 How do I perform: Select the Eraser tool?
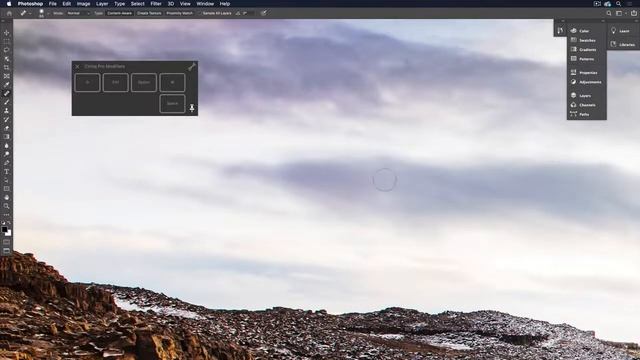(x=7, y=128)
